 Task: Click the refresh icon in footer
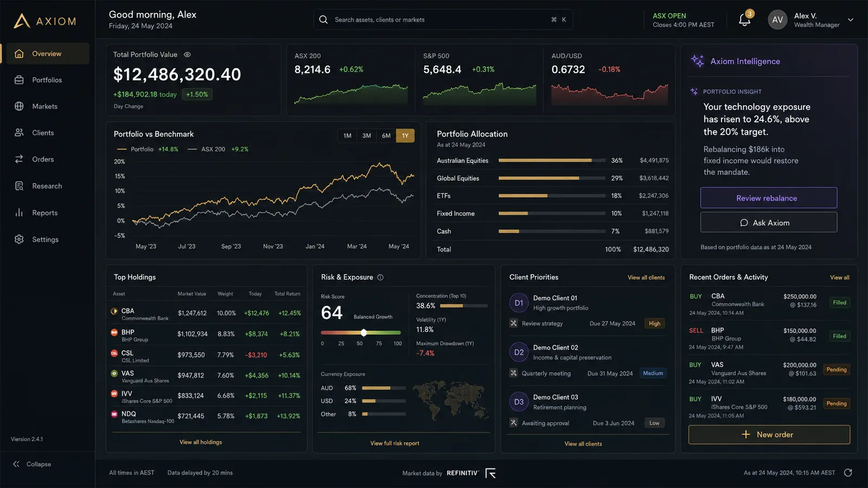(848, 473)
